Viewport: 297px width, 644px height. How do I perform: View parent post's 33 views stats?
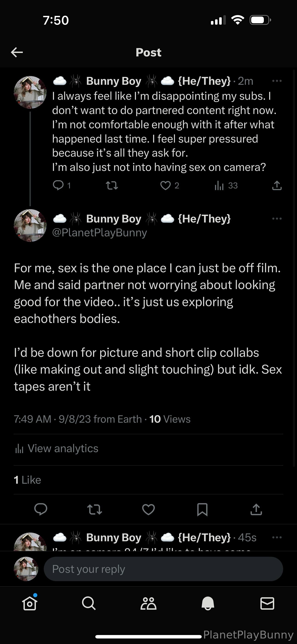(219, 185)
